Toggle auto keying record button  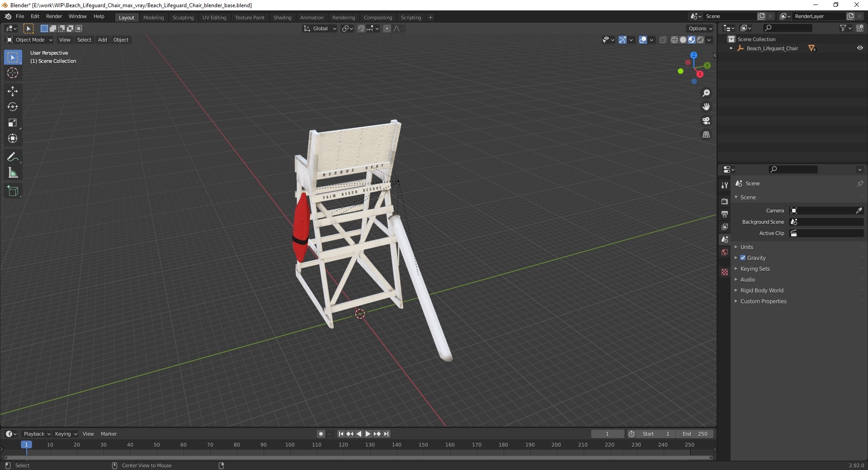click(x=321, y=434)
